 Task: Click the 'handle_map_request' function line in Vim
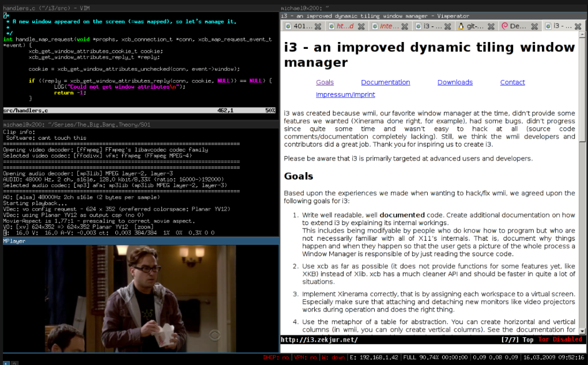click(x=138, y=39)
